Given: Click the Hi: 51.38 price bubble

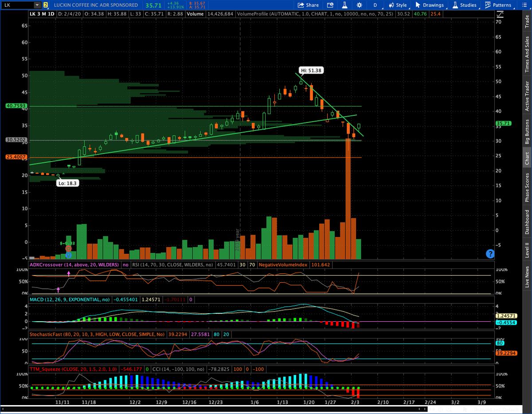Looking at the screenshot, I should [x=311, y=70].
